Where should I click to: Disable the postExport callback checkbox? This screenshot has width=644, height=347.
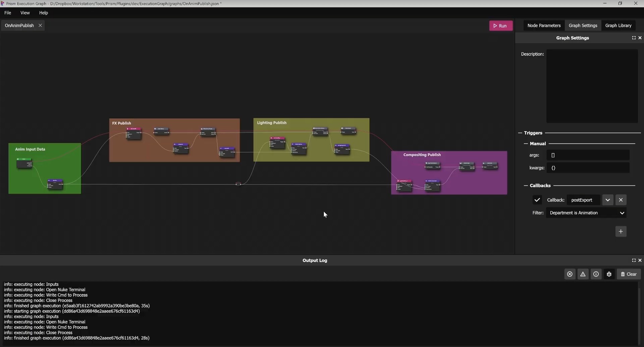click(537, 200)
